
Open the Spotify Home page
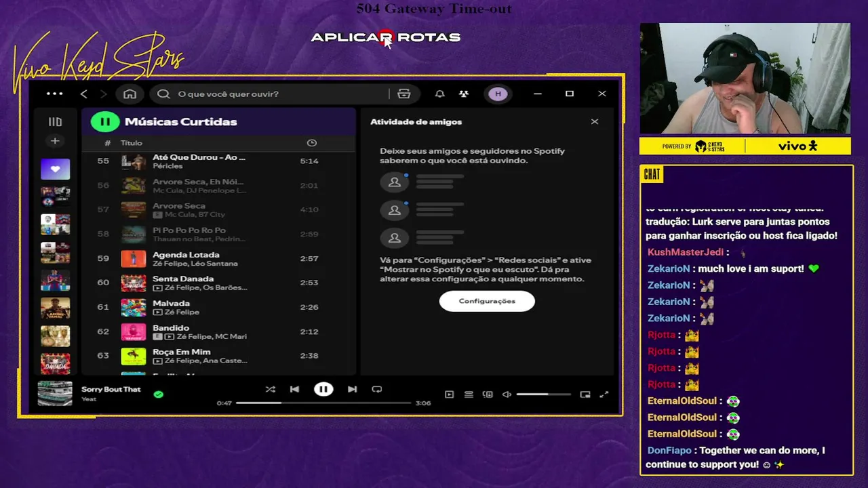pos(130,94)
